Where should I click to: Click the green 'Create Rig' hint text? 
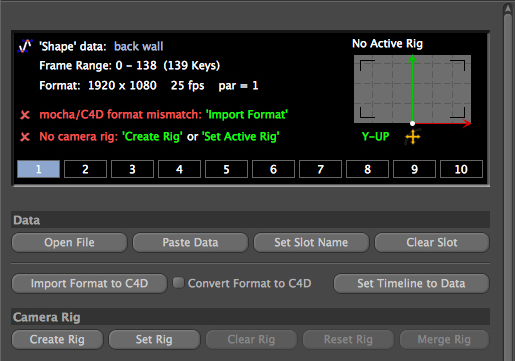pos(152,136)
